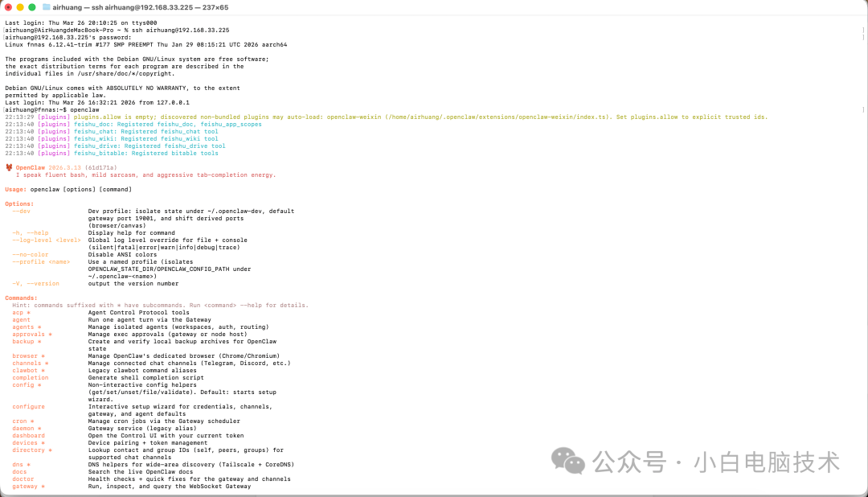Click the 'feishu_bitable: Registered bitable tools' line

[112, 153]
